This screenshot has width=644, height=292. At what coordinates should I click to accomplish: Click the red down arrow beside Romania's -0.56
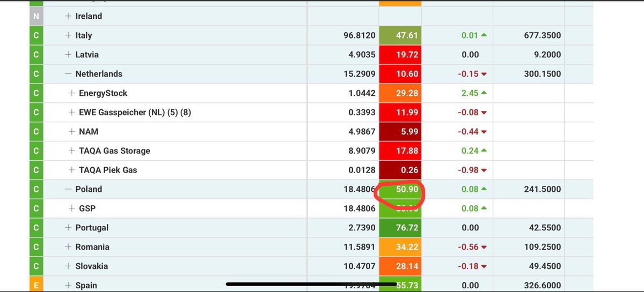click(x=484, y=247)
